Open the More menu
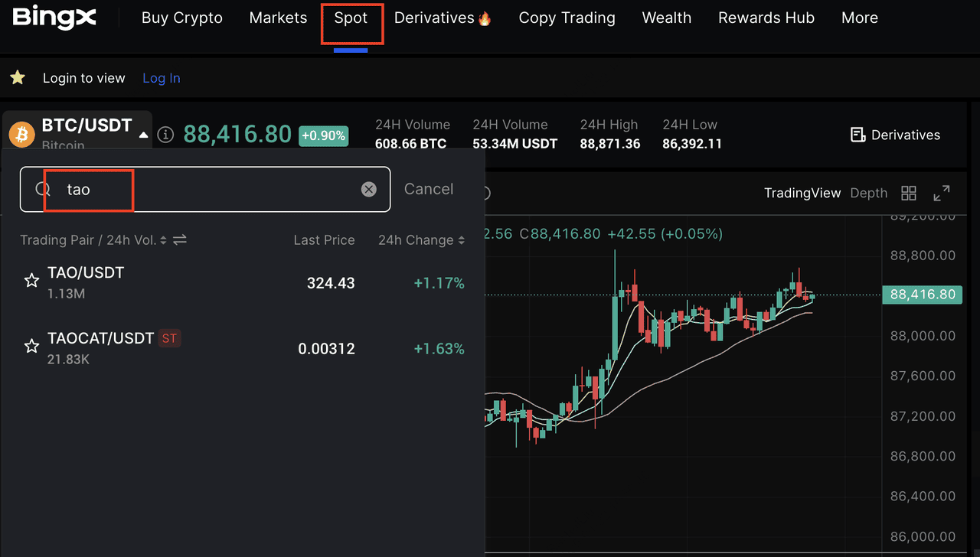Screen dimensions: 980x557 [x=860, y=18]
